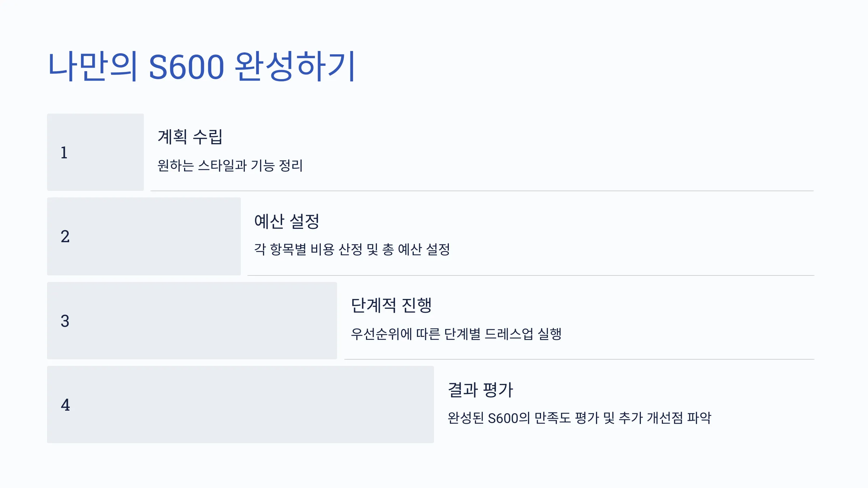
Task: Click the 결과 평가 heading
Action: [x=480, y=390]
